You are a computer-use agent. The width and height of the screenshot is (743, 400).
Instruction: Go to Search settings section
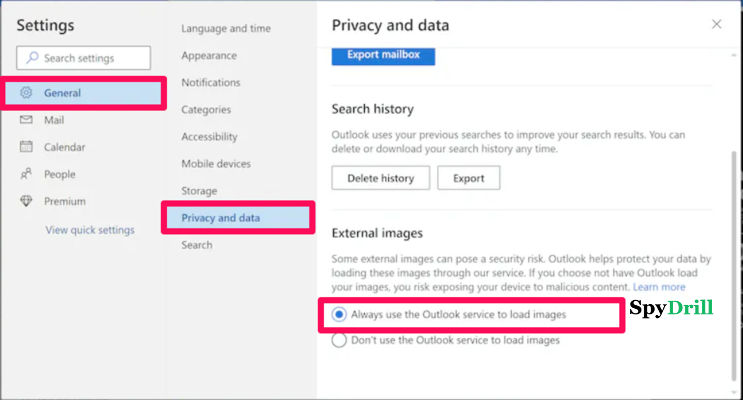(197, 245)
